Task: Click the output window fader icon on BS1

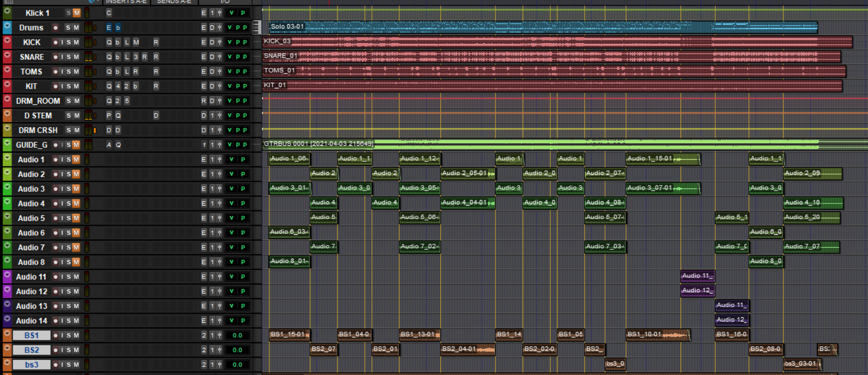Action: [220, 336]
